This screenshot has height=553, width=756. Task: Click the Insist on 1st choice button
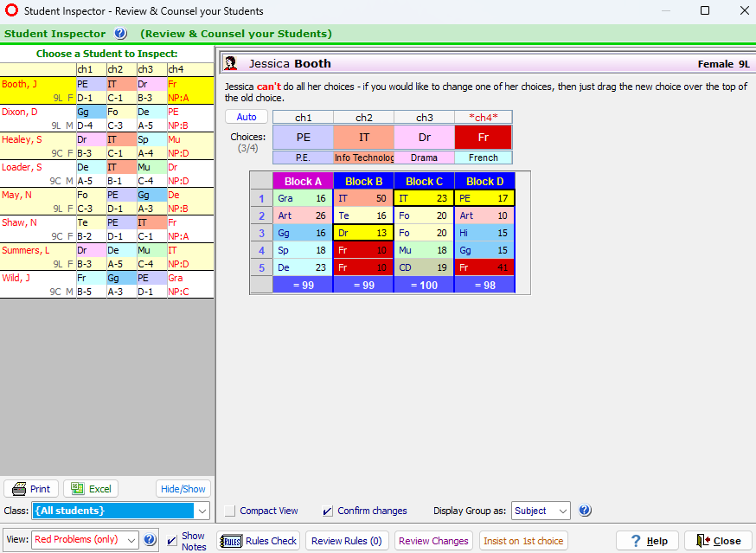pyautogui.click(x=523, y=541)
